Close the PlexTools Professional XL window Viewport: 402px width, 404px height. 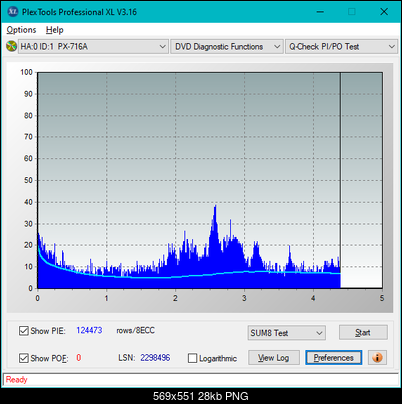(x=384, y=12)
